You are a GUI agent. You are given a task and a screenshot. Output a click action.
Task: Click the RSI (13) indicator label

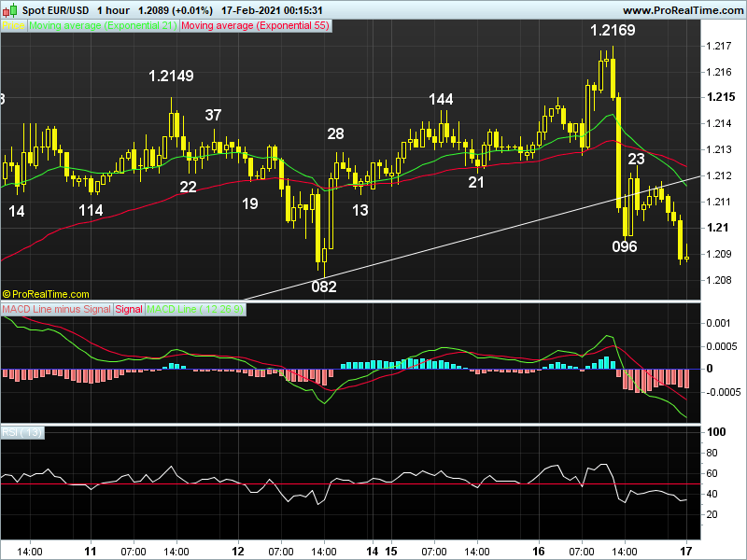point(21,432)
